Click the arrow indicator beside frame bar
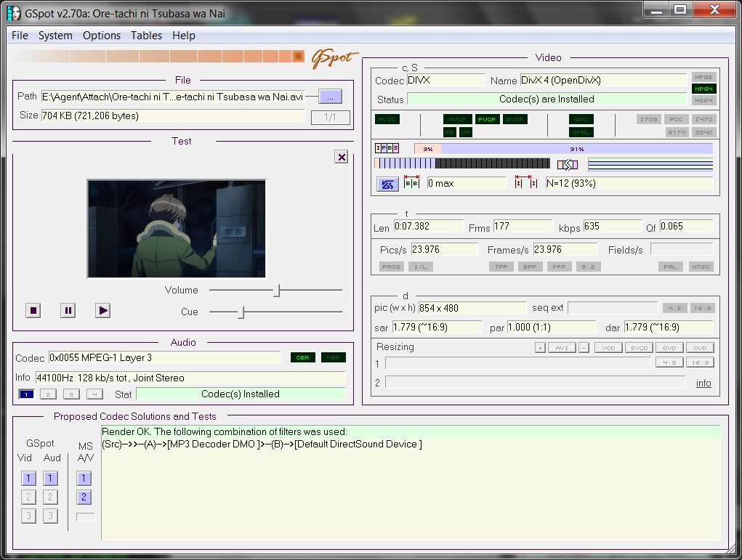This screenshot has height=560, width=742. 568,165
